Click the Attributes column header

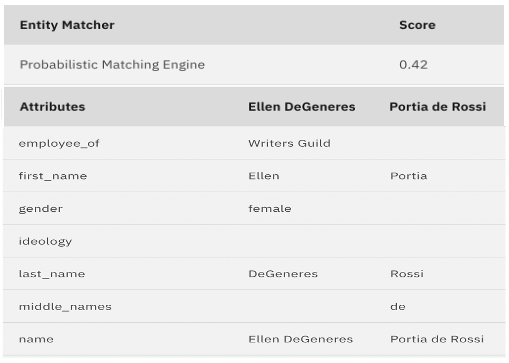[x=53, y=107]
